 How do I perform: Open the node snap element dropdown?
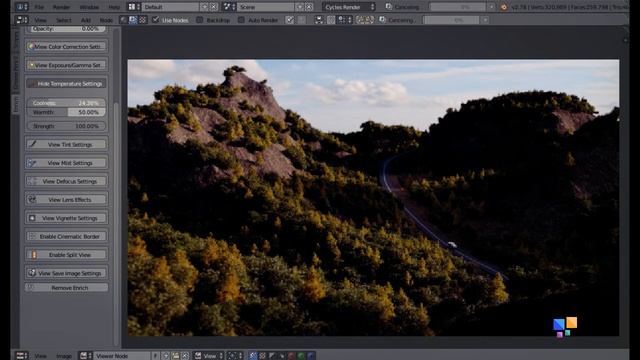[345, 20]
